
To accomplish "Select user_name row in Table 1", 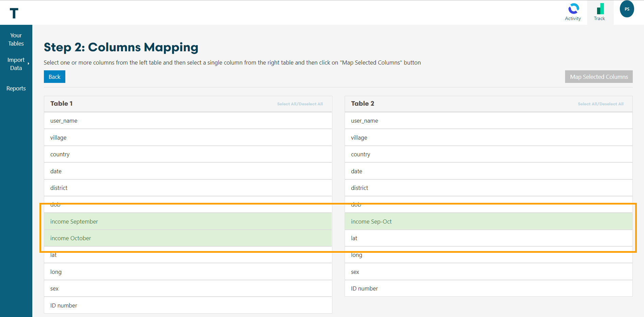I will coord(188,121).
